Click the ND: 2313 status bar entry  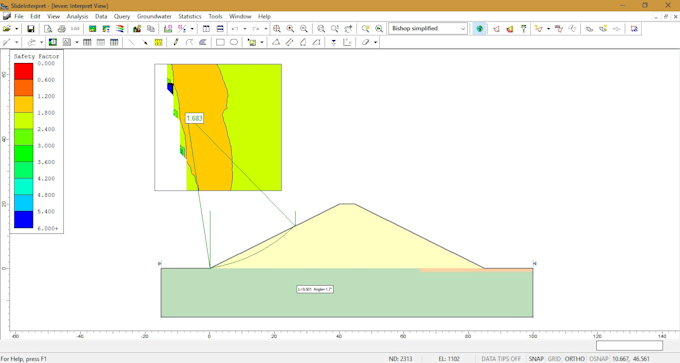click(400, 359)
